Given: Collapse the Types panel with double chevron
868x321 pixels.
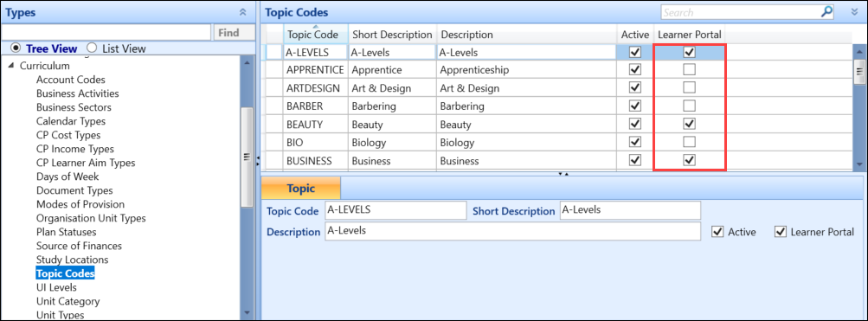Looking at the screenshot, I should [242, 12].
